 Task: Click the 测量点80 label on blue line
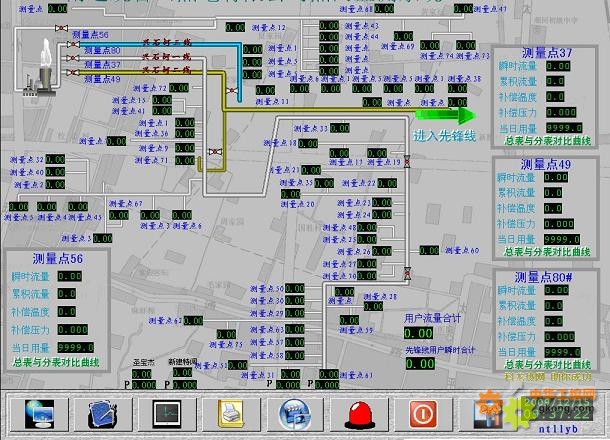pyautogui.click(x=102, y=50)
